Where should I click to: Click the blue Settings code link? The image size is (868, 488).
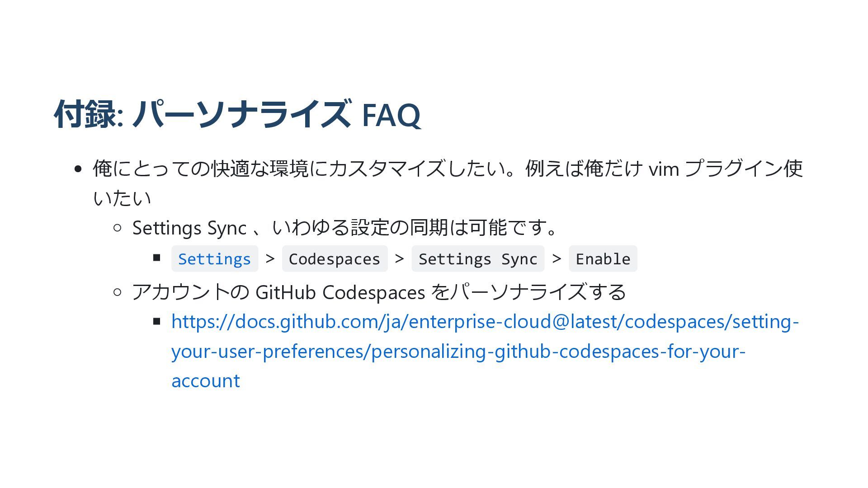pyautogui.click(x=214, y=259)
